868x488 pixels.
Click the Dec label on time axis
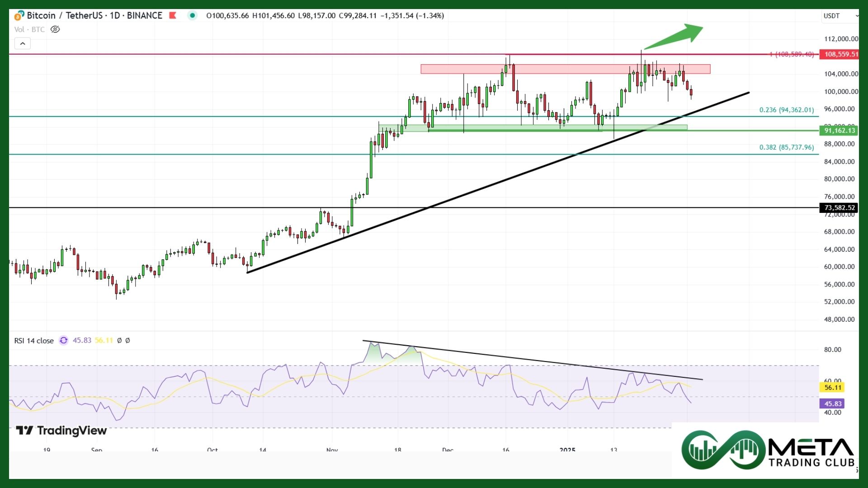click(448, 450)
